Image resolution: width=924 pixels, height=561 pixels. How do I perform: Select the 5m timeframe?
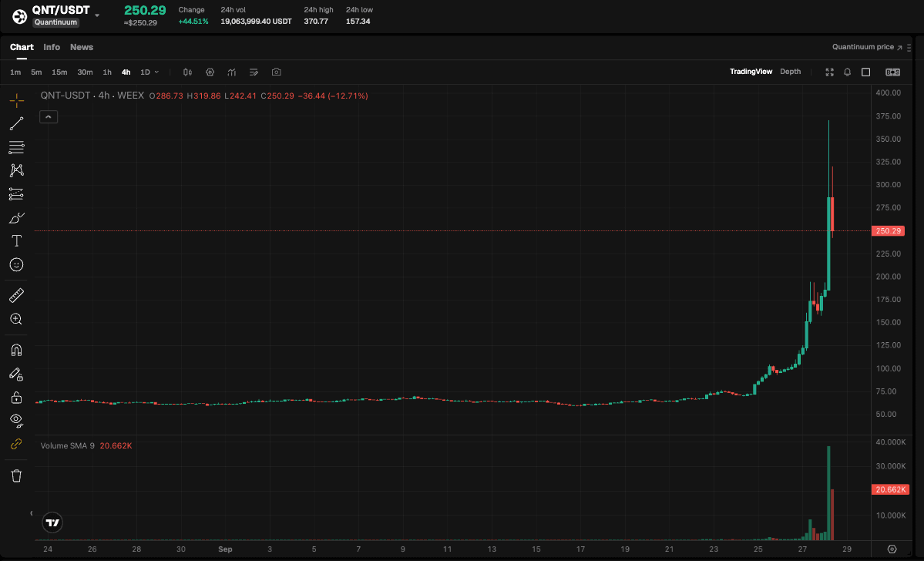pos(36,72)
